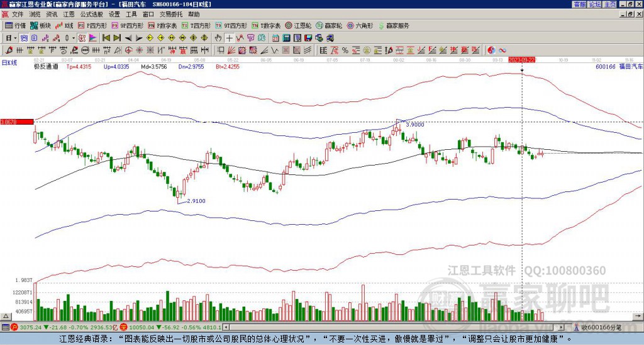
Task: Select the hand pan tool
Action: (x=218, y=38)
